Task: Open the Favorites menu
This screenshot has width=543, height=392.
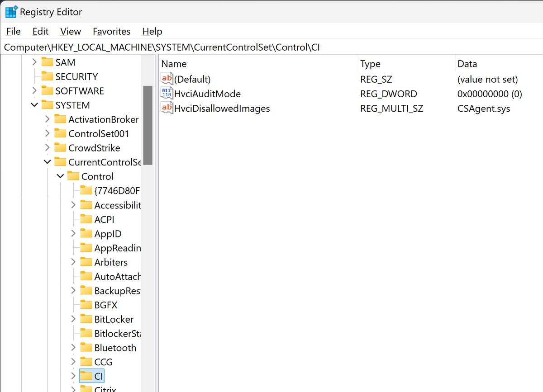Action: tap(112, 31)
